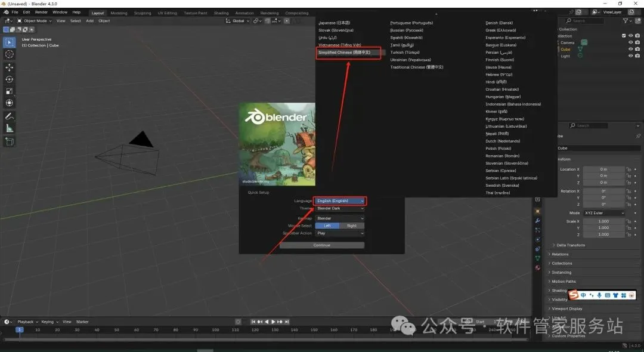Lock the Rotation X value
Screen dimensions: 644x352
point(628,192)
